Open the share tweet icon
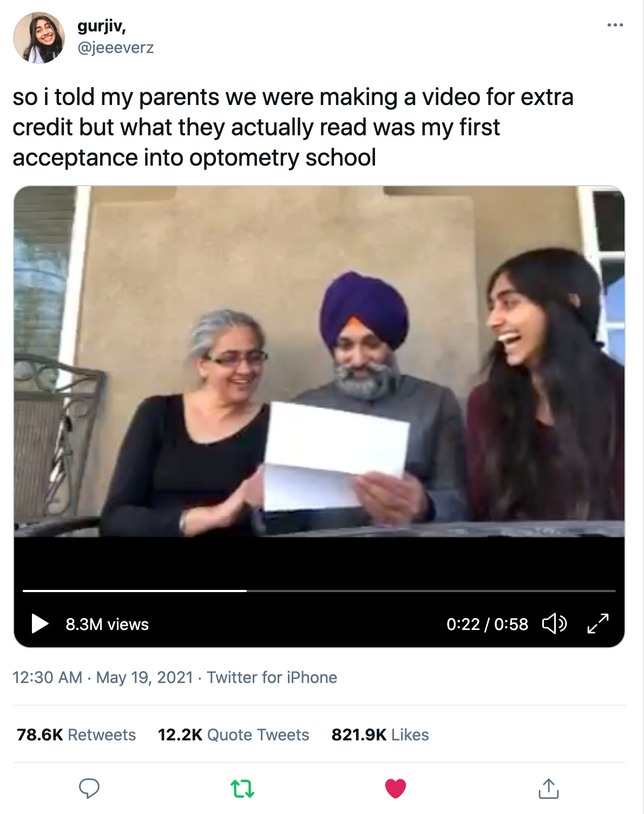This screenshot has width=644, height=814. point(548,789)
